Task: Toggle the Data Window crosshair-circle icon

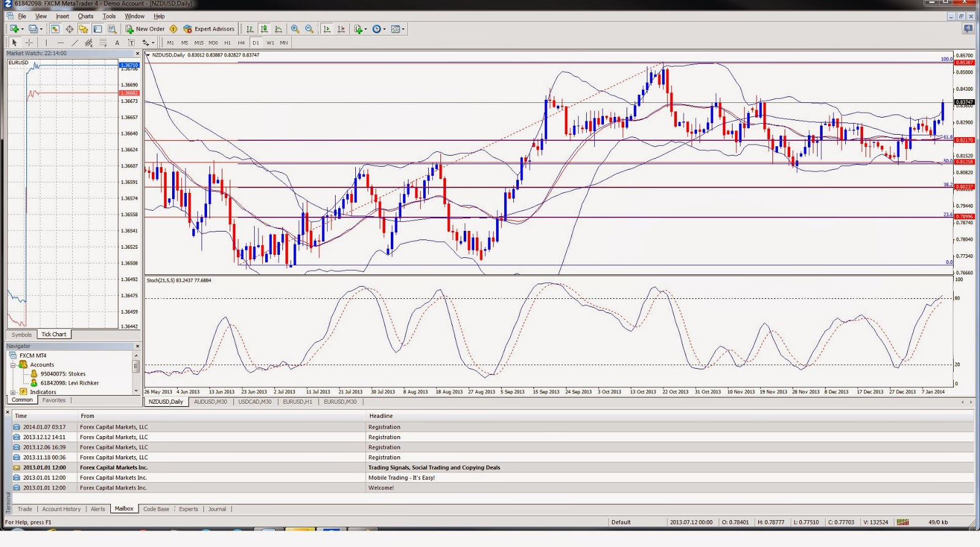Action: coord(69,29)
